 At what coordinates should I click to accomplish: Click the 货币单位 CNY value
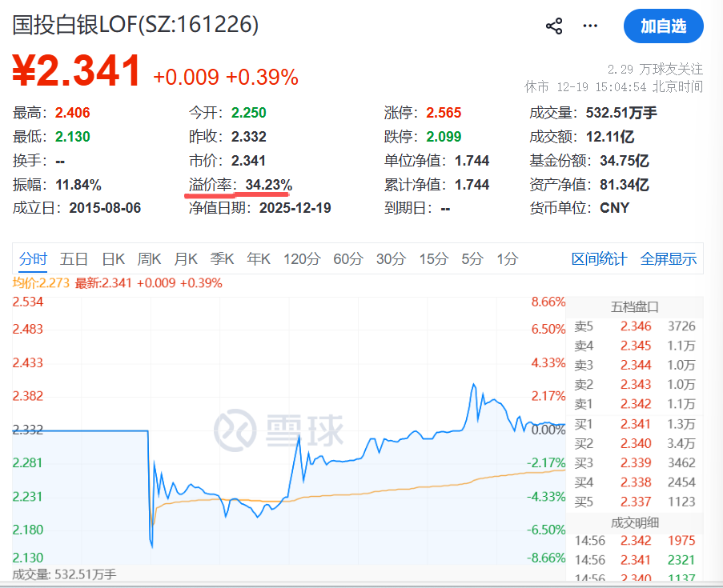pyautogui.click(x=614, y=208)
